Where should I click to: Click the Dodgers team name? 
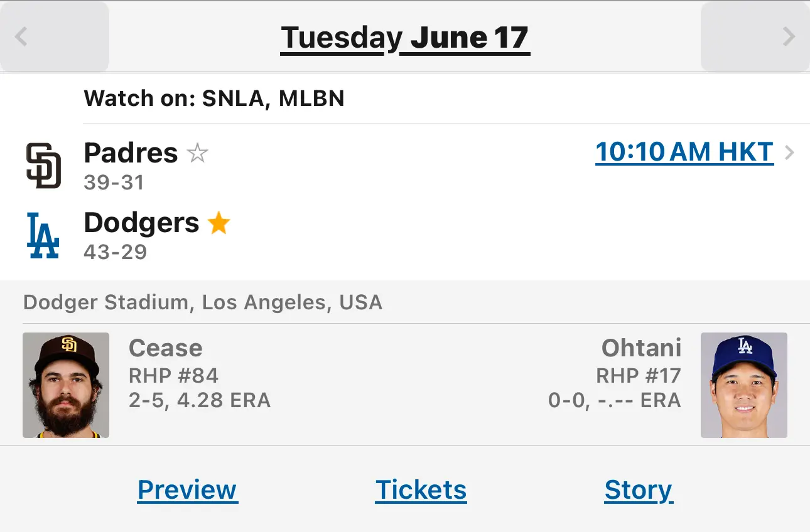[141, 223]
